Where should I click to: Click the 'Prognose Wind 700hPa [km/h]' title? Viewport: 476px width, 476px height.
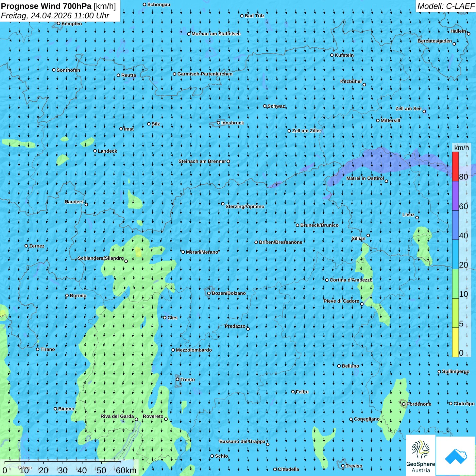pyautogui.click(x=58, y=6)
